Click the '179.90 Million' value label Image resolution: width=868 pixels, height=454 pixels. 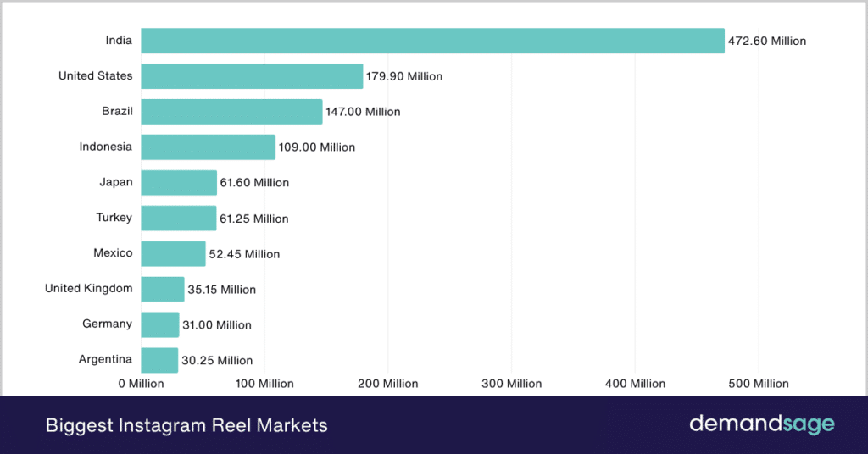pyautogui.click(x=404, y=76)
